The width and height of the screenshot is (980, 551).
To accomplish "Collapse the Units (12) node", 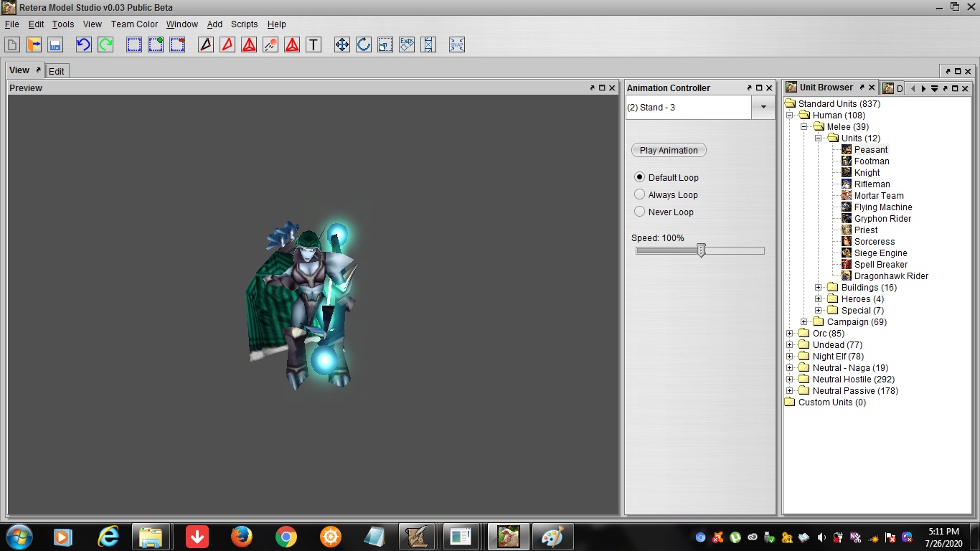I will click(x=819, y=138).
